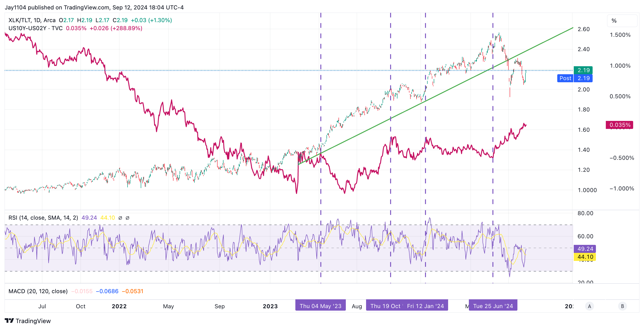The height and width of the screenshot is (329, 644).
Task: Click the Jul time axis label
Action: tap(42, 306)
